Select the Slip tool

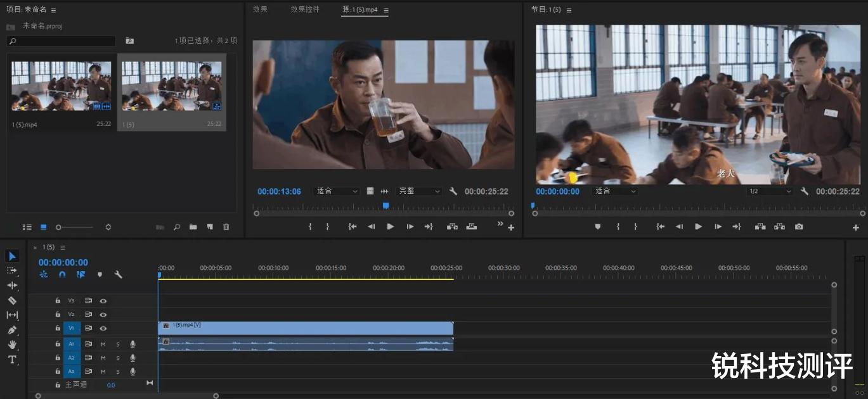pos(12,315)
